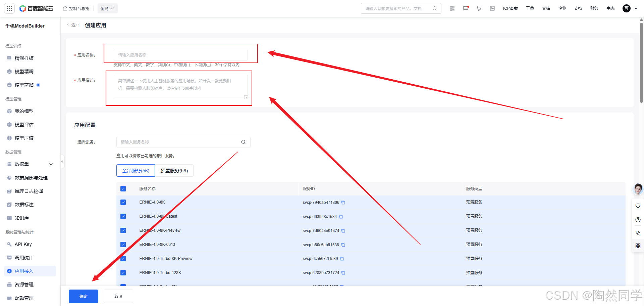This screenshot has width=644, height=306.
Task: Open 生态 menu item
Action: click(610, 8)
